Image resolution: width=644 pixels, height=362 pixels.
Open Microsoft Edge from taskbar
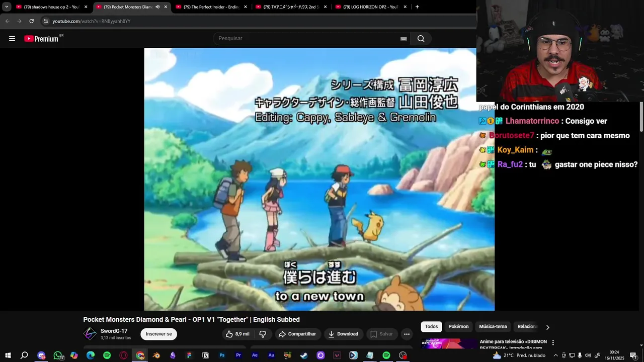point(91,355)
